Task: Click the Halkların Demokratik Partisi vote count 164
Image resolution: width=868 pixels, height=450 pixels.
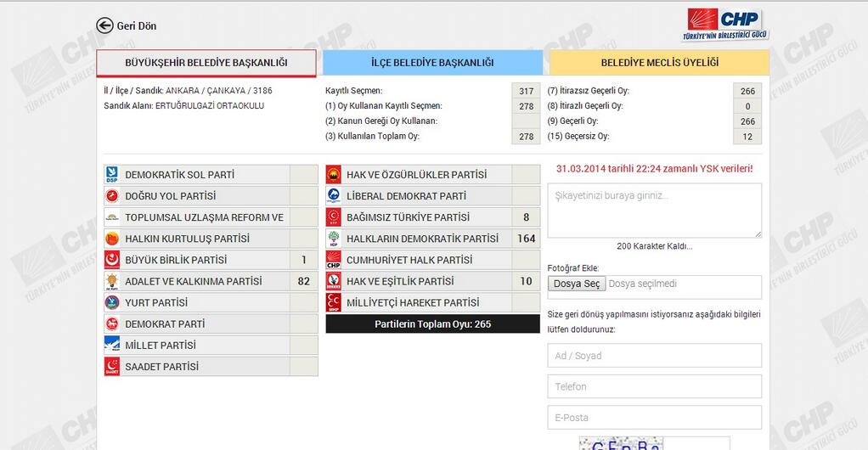Action: tap(526, 239)
